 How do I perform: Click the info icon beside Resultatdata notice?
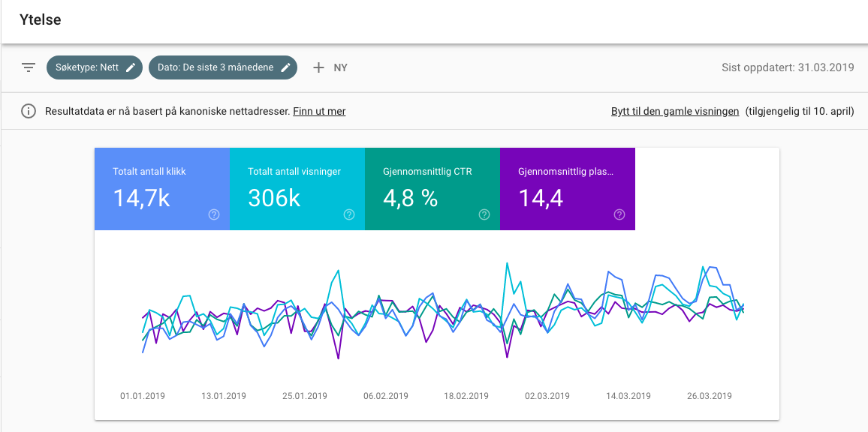29,111
